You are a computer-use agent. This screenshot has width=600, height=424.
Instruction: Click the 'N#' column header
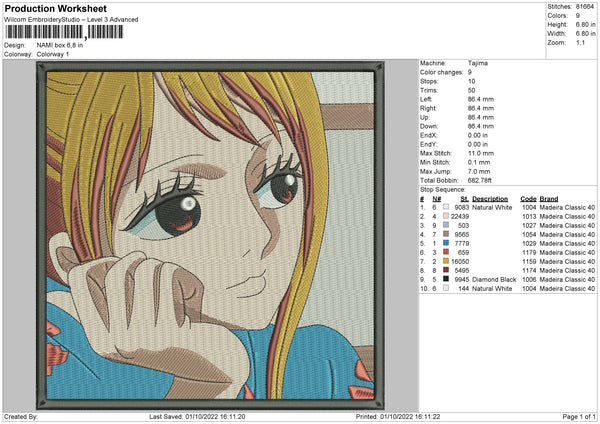[437, 199]
